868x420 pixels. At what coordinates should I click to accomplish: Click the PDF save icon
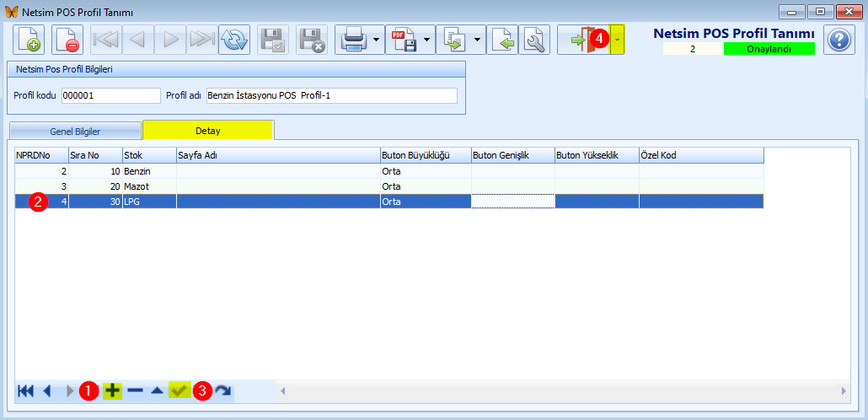[x=403, y=40]
